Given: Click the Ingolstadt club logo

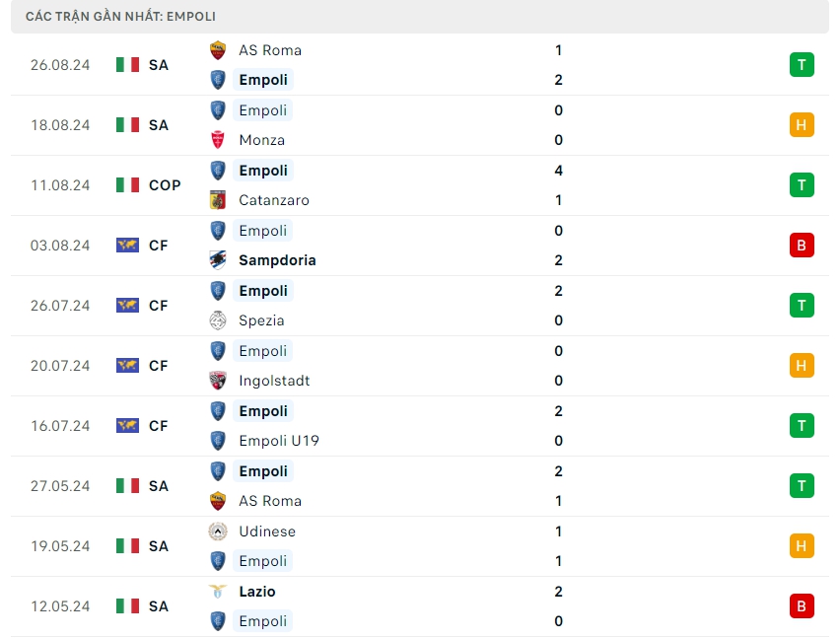Looking at the screenshot, I should coord(218,381).
